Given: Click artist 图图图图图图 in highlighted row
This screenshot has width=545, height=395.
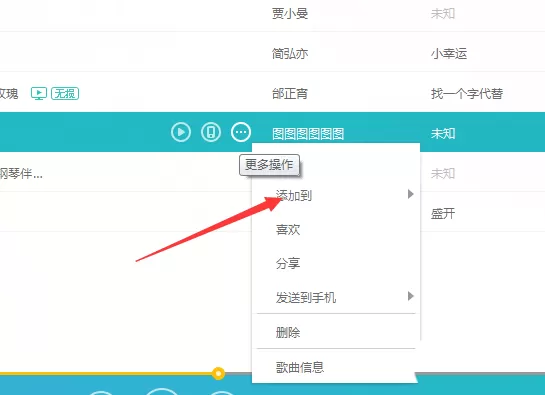Looking at the screenshot, I should tap(308, 134).
